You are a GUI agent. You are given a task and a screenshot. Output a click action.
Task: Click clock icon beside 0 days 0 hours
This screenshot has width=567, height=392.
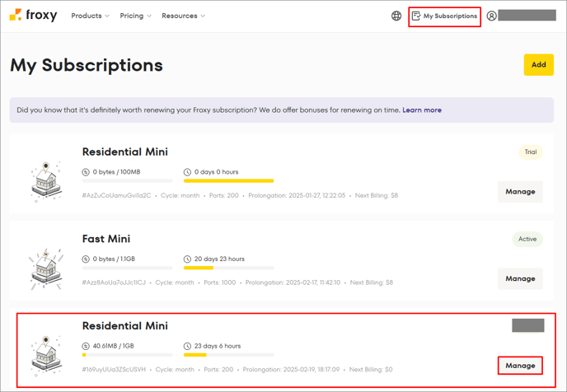tap(187, 172)
